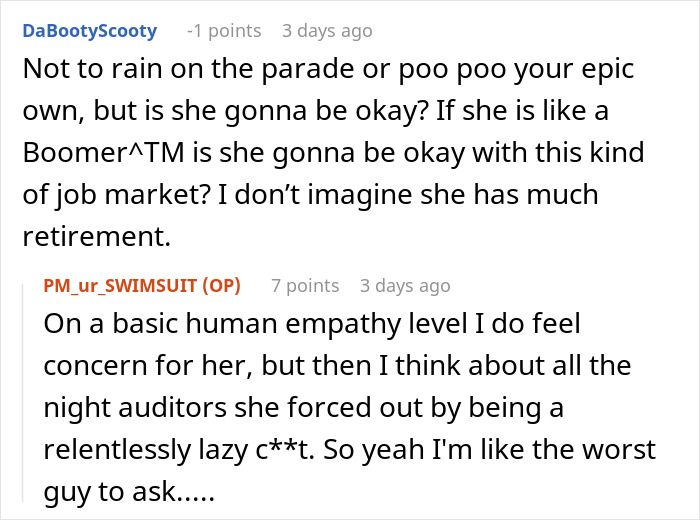Open PM_ur_SWIMSUIT's user profile
Screen dimensions: 700x520
click(x=120, y=286)
